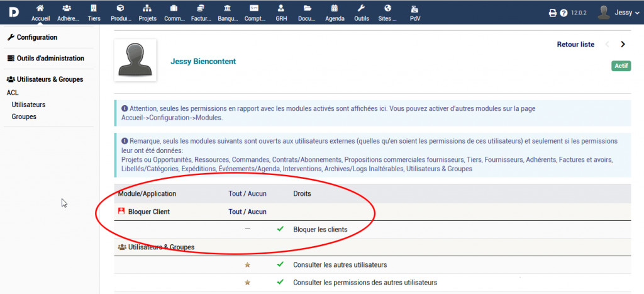Remove Bloquer les clients permission minus
Viewport: 644px width, 294px height.
(247, 229)
